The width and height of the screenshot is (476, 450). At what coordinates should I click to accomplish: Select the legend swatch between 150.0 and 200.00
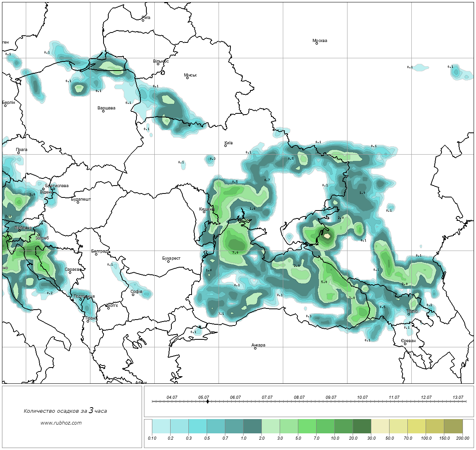[453, 427]
